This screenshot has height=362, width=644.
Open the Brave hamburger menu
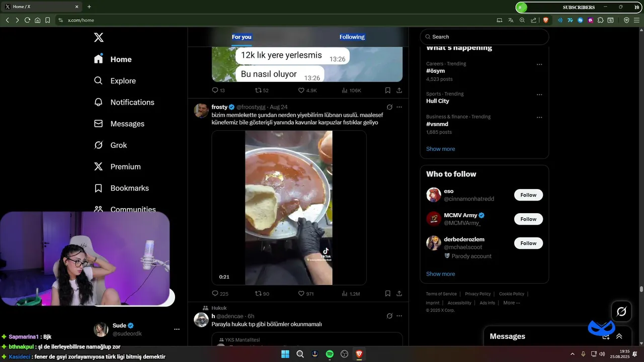tap(637, 20)
